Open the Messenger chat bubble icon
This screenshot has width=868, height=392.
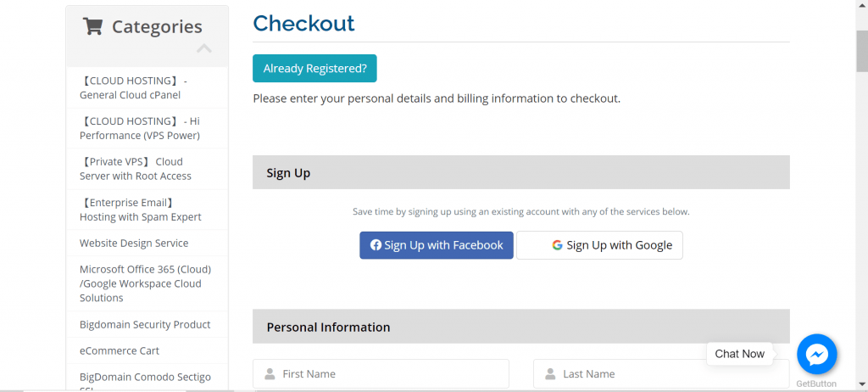pyautogui.click(x=816, y=354)
